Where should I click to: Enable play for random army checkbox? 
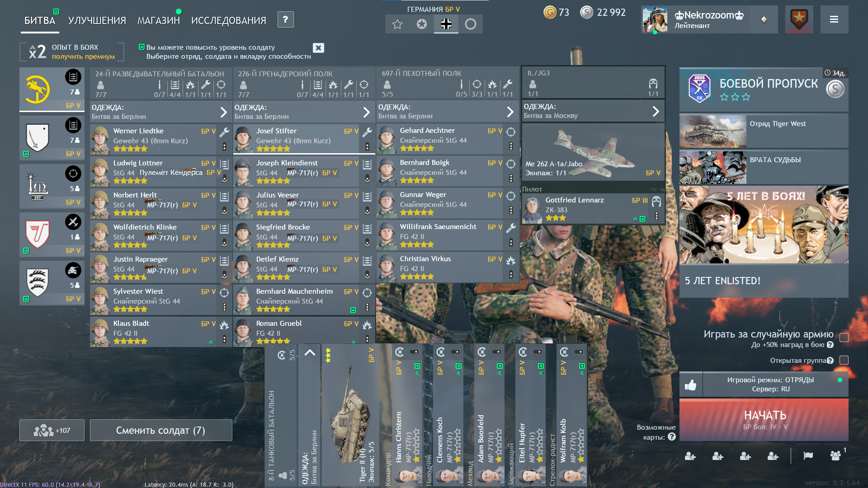pyautogui.click(x=844, y=338)
